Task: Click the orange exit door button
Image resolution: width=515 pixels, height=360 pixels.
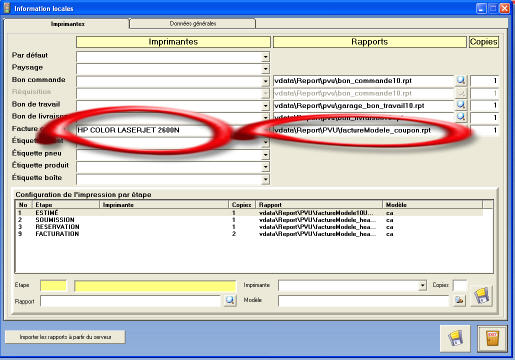Action: [x=492, y=338]
